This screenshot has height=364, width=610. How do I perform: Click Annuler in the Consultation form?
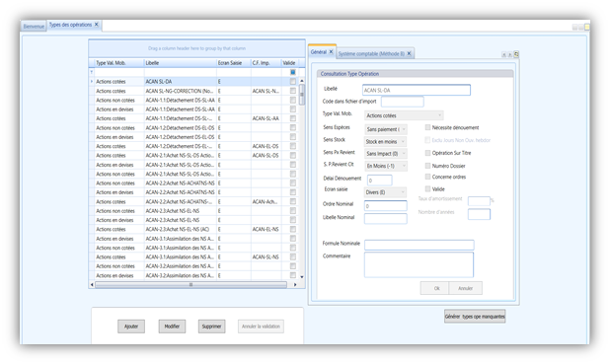point(465,288)
